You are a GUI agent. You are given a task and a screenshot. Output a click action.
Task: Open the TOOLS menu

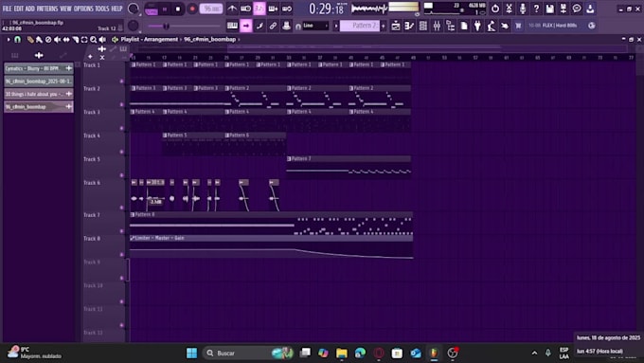102,9
